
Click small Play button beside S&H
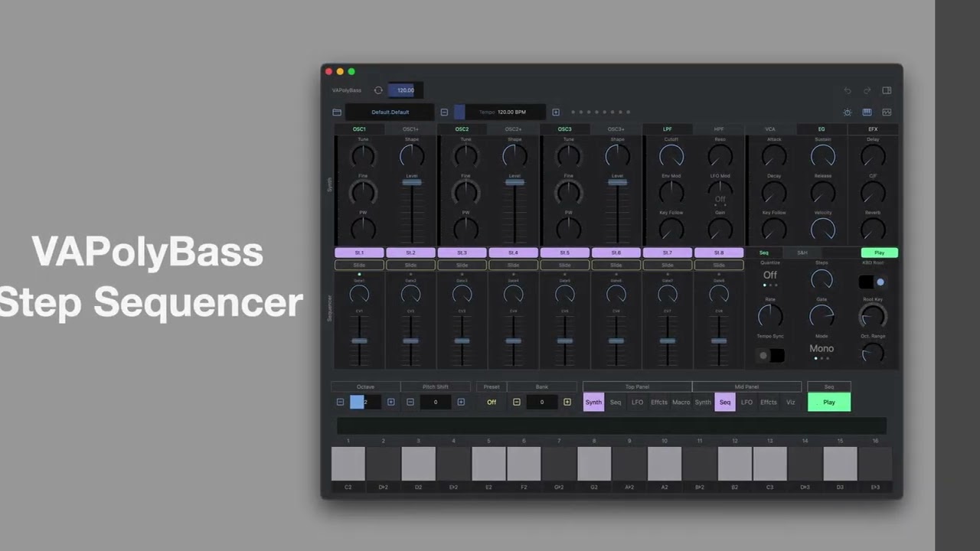[879, 253]
